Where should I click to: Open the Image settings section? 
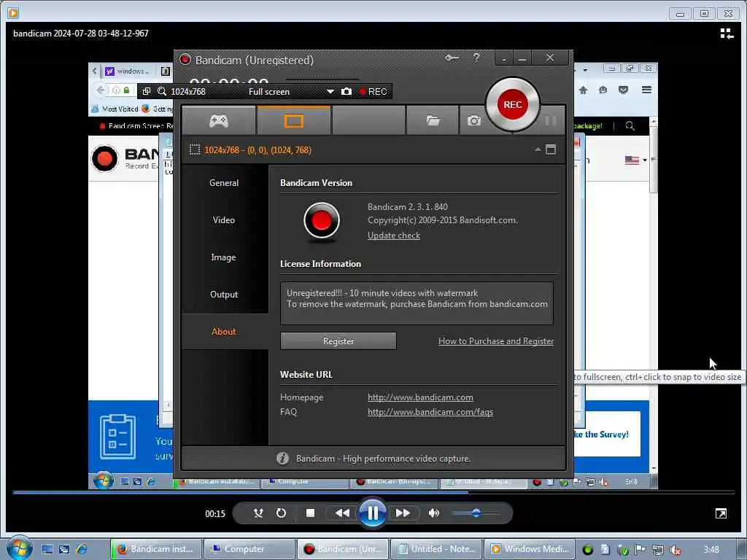pos(224,257)
